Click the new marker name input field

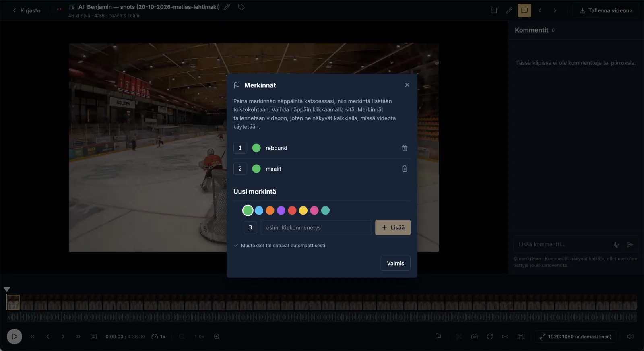tap(316, 227)
